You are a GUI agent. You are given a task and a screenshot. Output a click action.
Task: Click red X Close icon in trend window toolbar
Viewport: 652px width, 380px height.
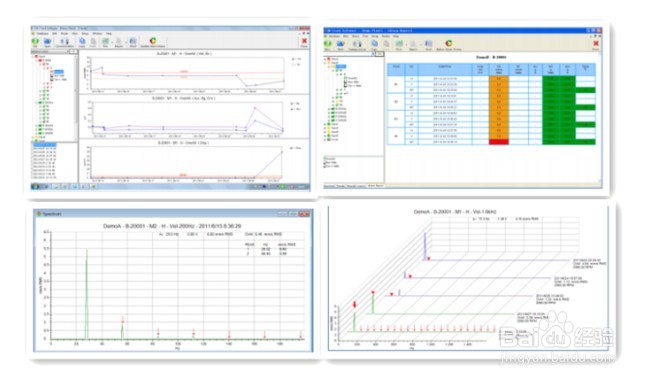[304, 42]
